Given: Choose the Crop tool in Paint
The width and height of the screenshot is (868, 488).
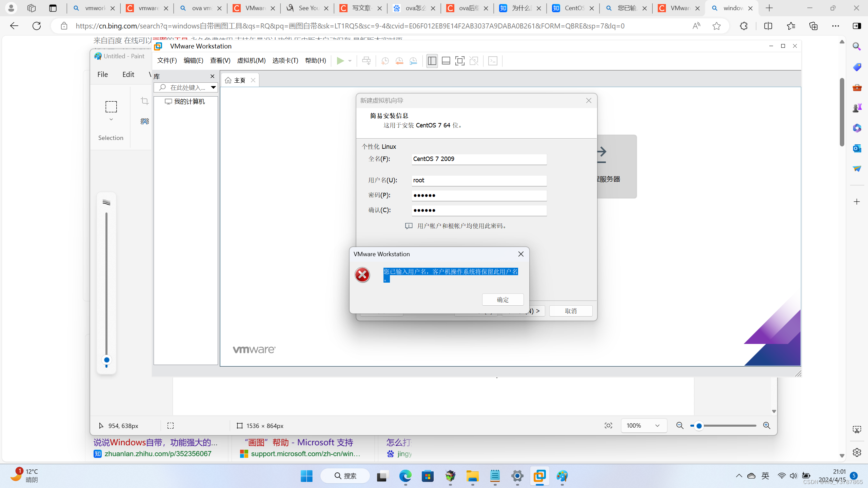Looking at the screenshot, I should (x=145, y=101).
